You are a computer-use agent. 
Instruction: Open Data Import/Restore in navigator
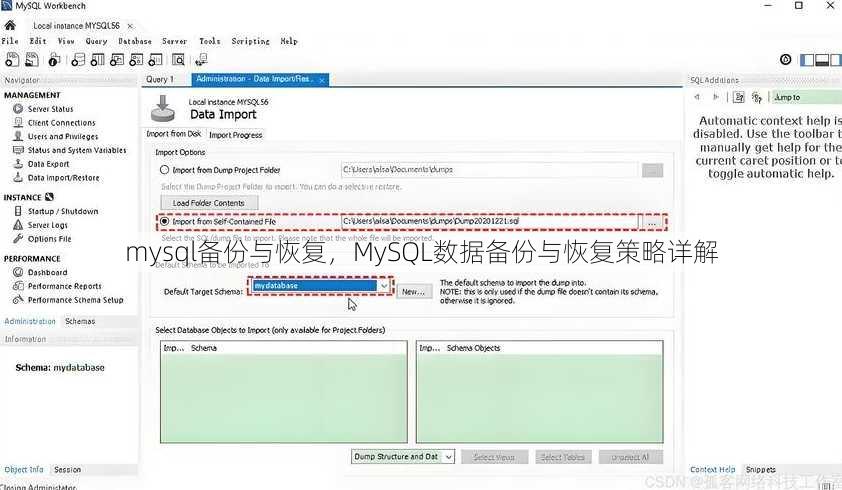tap(63, 178)
